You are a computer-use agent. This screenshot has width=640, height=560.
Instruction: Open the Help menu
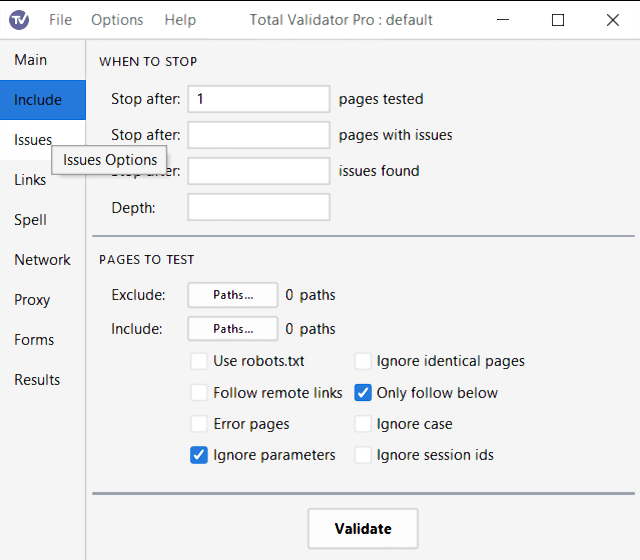click(x=180, y=20)
